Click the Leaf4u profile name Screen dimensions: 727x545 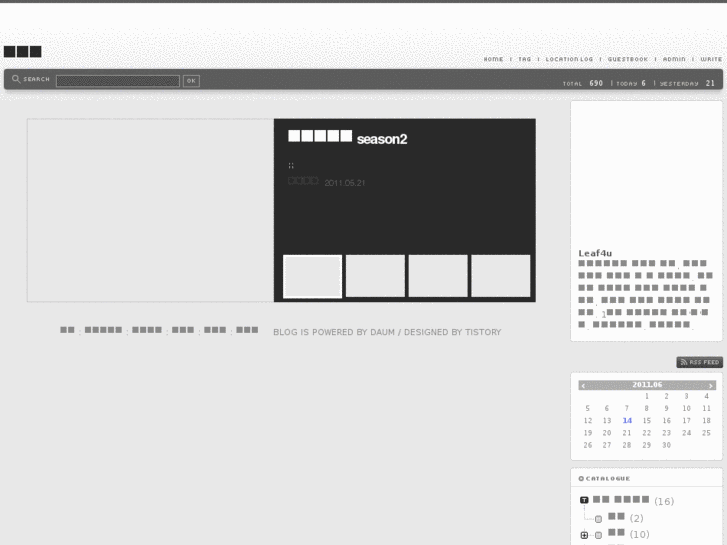[x=595, y=253]
